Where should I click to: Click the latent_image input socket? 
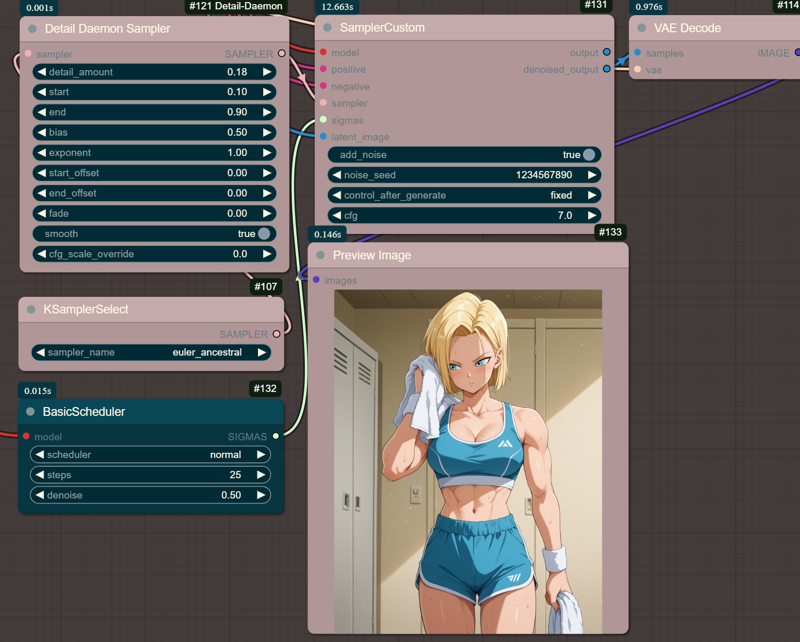point(323,137)
